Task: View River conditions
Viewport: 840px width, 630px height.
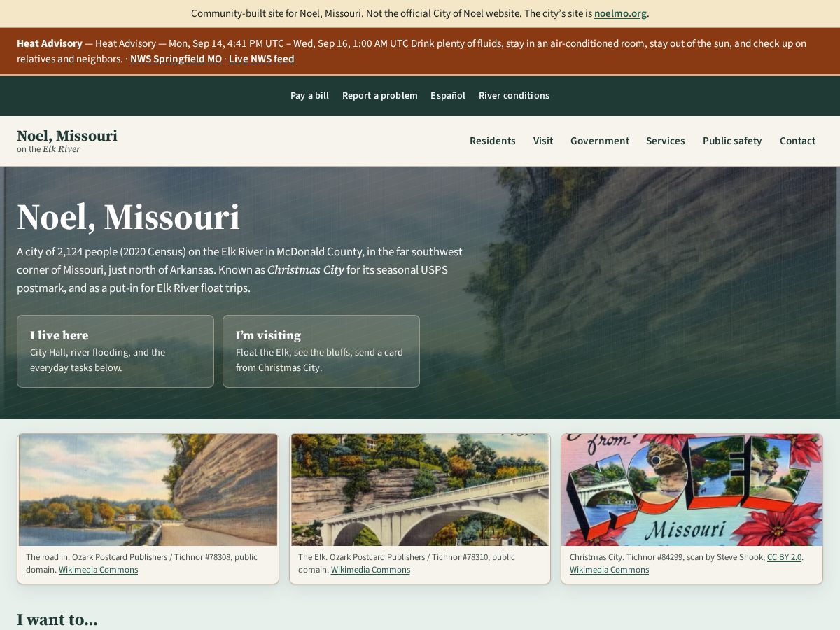Action: click(x=514, y=95)
